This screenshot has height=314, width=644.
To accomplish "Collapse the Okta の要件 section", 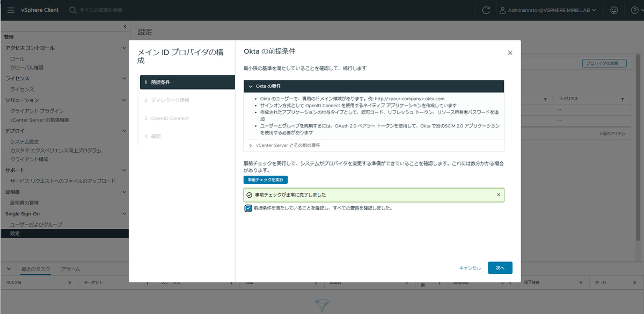I will (x=374, y=86).
